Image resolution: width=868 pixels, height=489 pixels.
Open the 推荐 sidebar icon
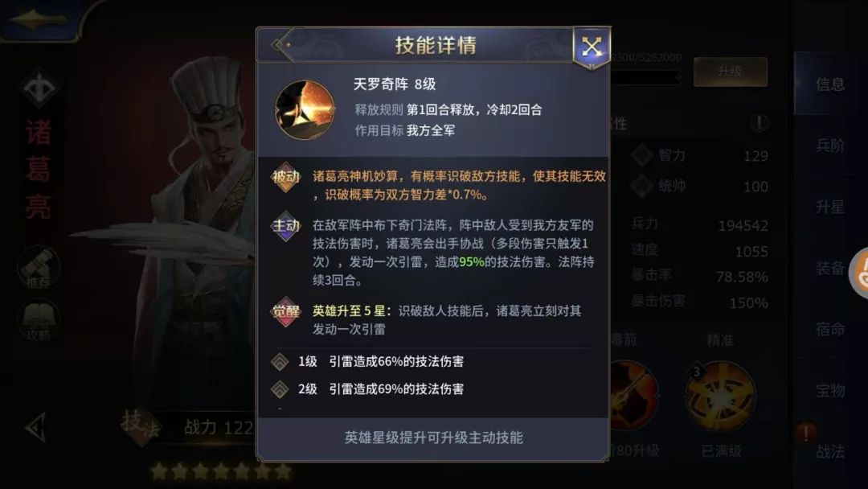pyautogui.click(x=39, y=268)
